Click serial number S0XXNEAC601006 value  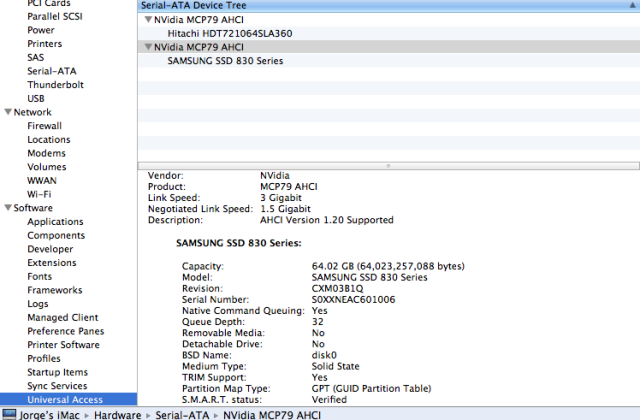point(353,299)
